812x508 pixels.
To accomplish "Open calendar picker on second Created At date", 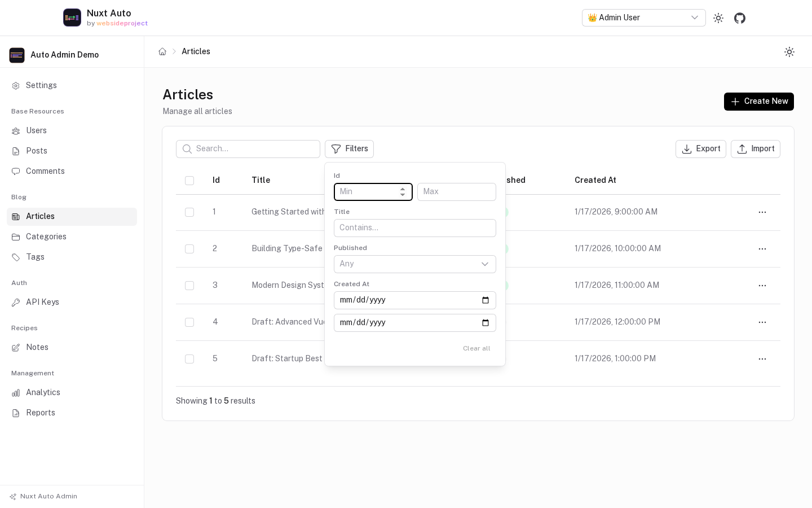I will coord(486,323).
